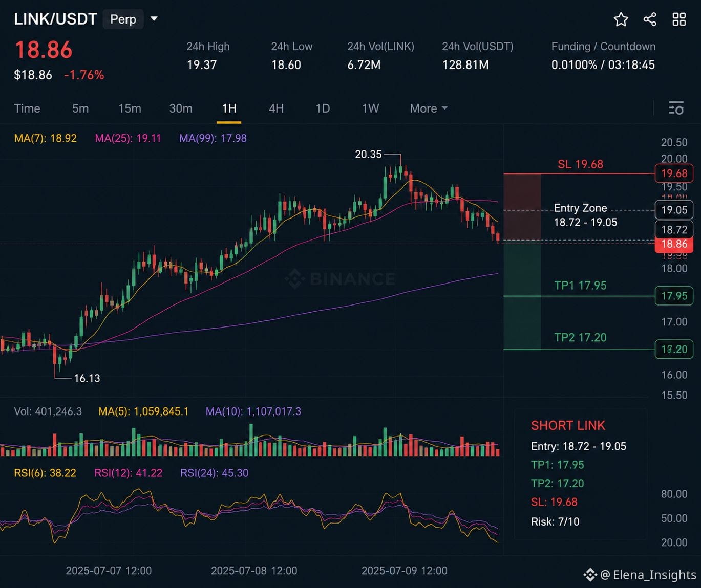The image size is (701, 588).
Task: Click the RSI(6): 38.22 label
Action: 45,473
